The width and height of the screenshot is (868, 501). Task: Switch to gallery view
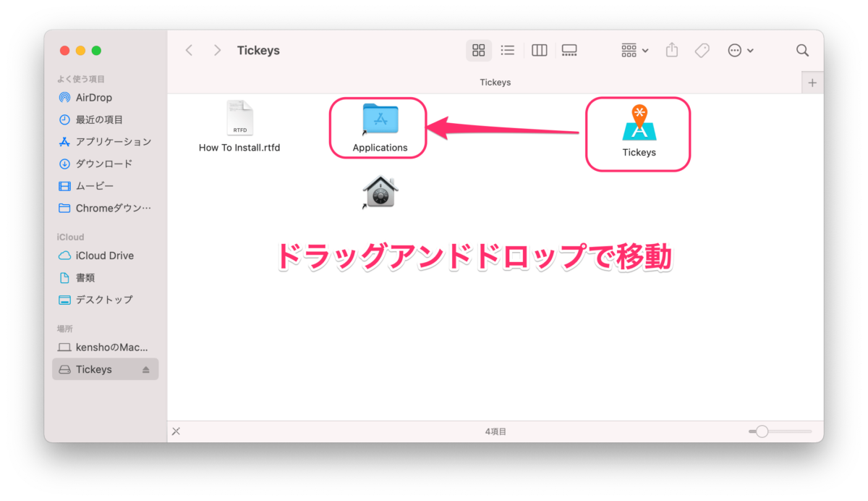point(569,50)
